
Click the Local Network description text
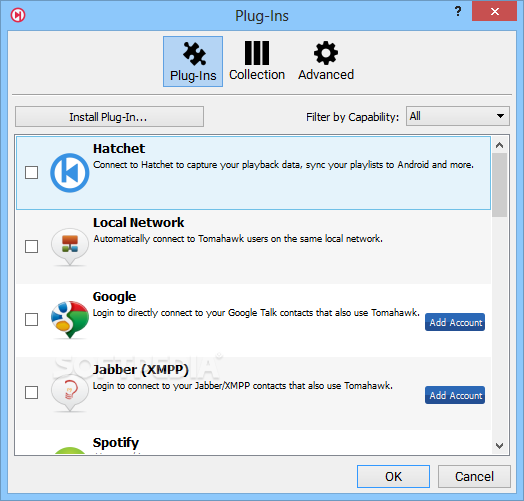[x=238, y=239]
